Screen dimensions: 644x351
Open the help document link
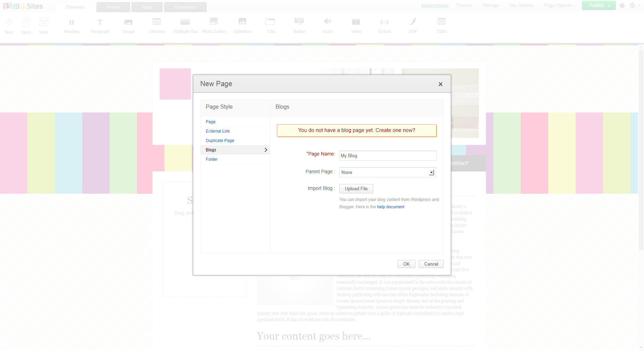click(391, 207)
